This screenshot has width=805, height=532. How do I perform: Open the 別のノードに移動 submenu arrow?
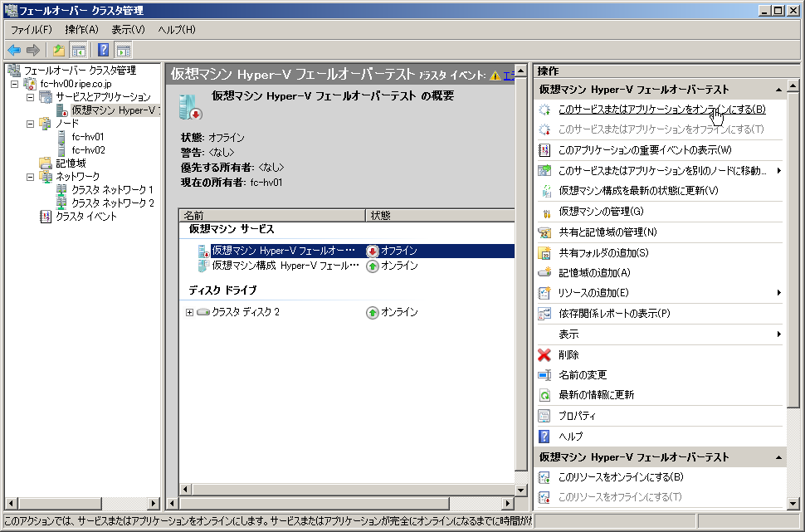[x=778, y=170]
